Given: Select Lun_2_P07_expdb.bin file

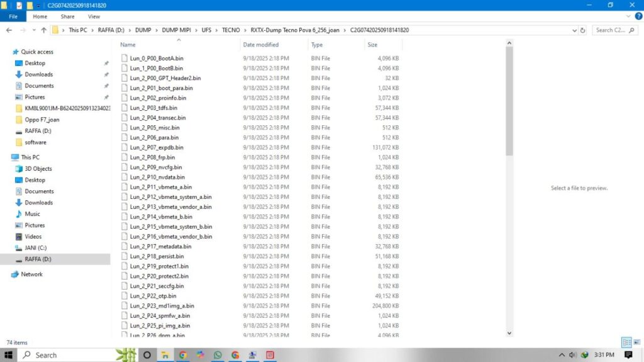Looking at the screenshot, I should pyautogui.click(x=157, y=147).
